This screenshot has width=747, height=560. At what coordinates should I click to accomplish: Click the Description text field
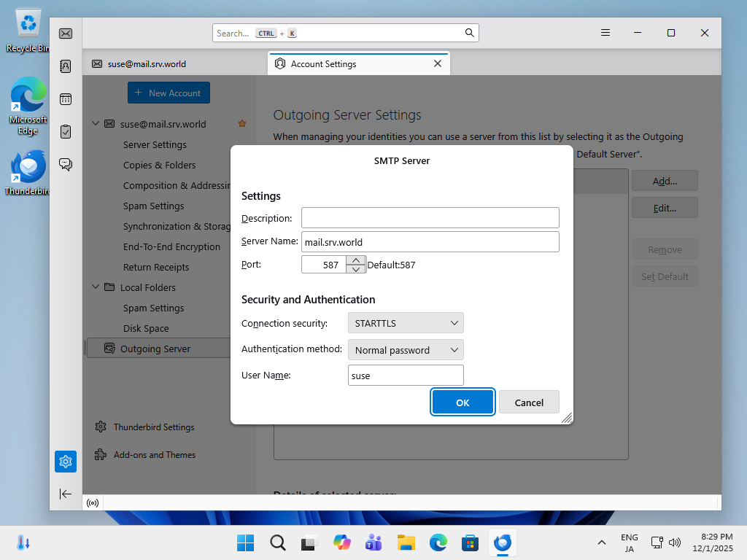[x=430, y=218]
